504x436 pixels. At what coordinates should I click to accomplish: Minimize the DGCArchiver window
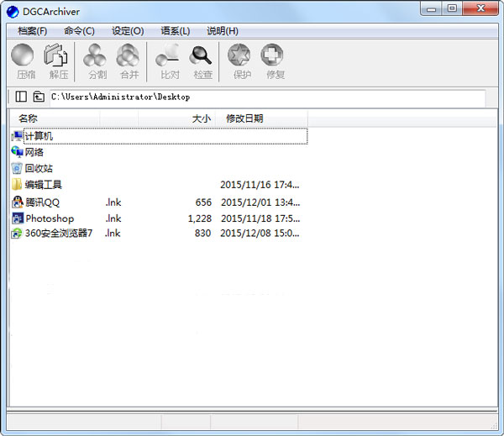tap(432, 8)
